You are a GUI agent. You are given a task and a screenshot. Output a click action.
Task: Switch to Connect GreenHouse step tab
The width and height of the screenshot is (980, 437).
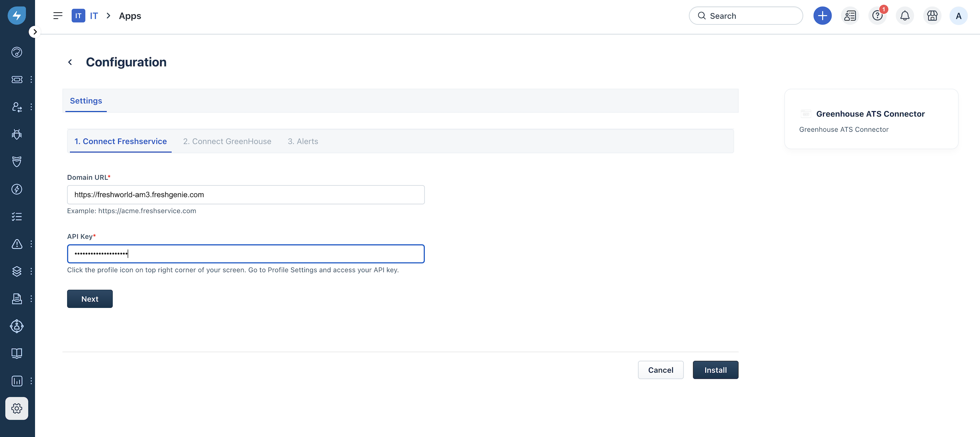click(227, 141)
